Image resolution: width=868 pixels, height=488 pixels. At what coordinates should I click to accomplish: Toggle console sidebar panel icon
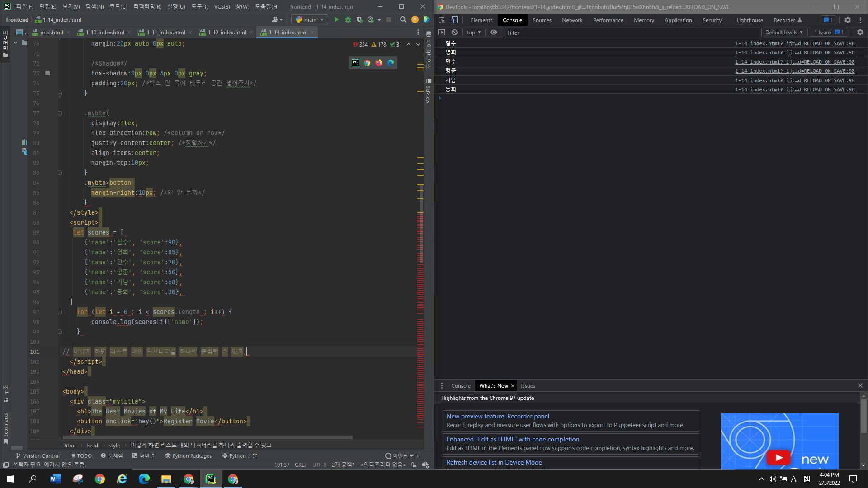coord(442,33)
